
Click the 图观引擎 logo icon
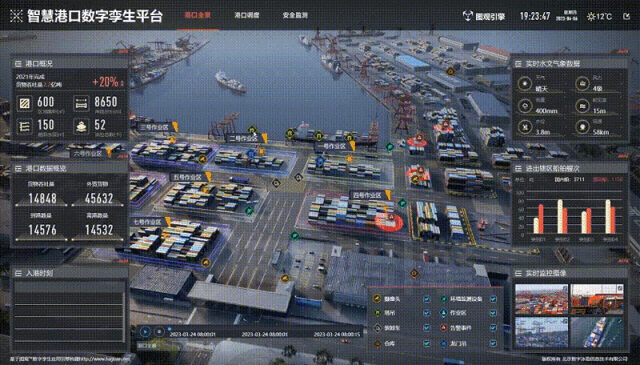467,16
